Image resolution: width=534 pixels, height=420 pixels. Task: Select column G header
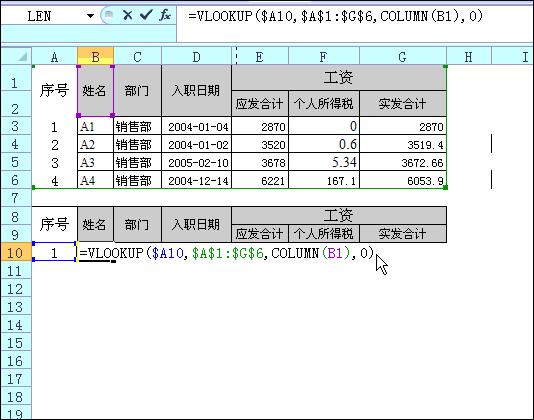pyautogui.click(x=403, y=57)
